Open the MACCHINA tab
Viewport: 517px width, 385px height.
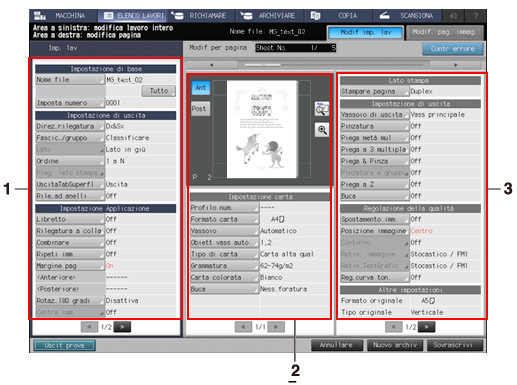pos(64,16)
